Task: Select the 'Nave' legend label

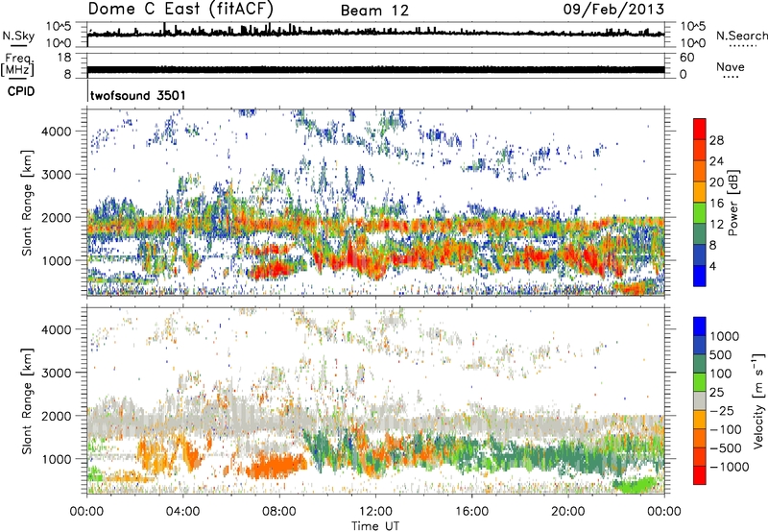Action: 731,66
